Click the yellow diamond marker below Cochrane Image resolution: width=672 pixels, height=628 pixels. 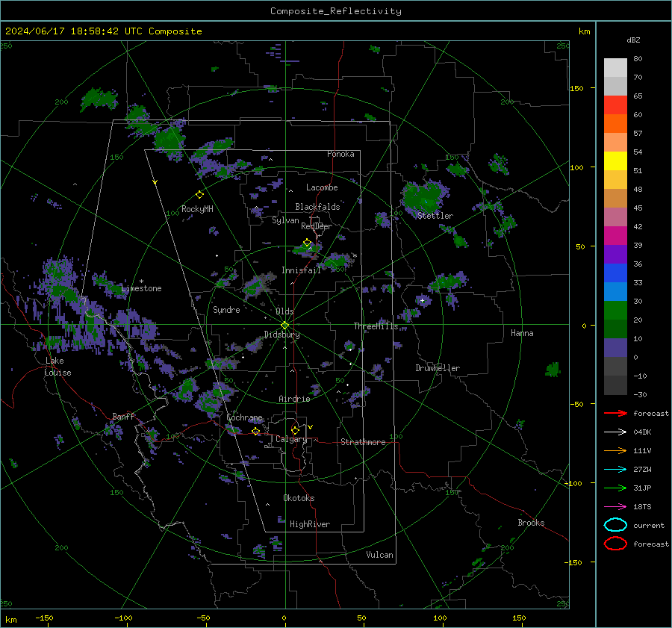[255, 431]
